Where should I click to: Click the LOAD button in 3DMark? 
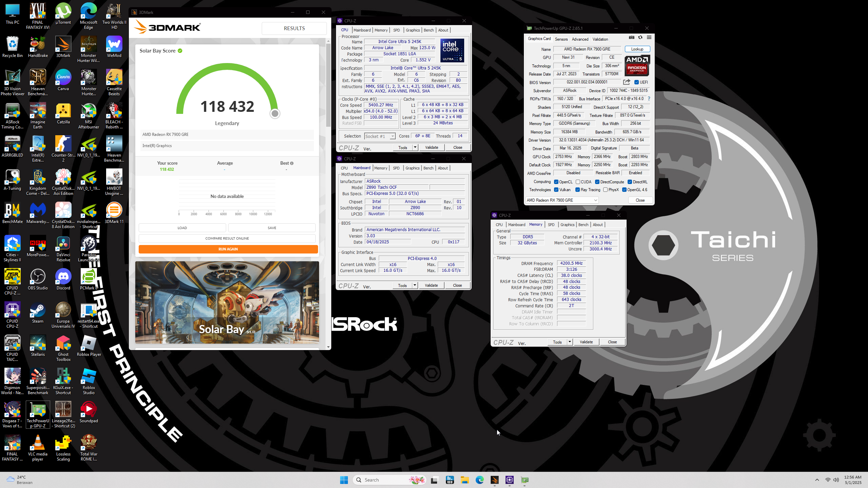coord(182,228)
